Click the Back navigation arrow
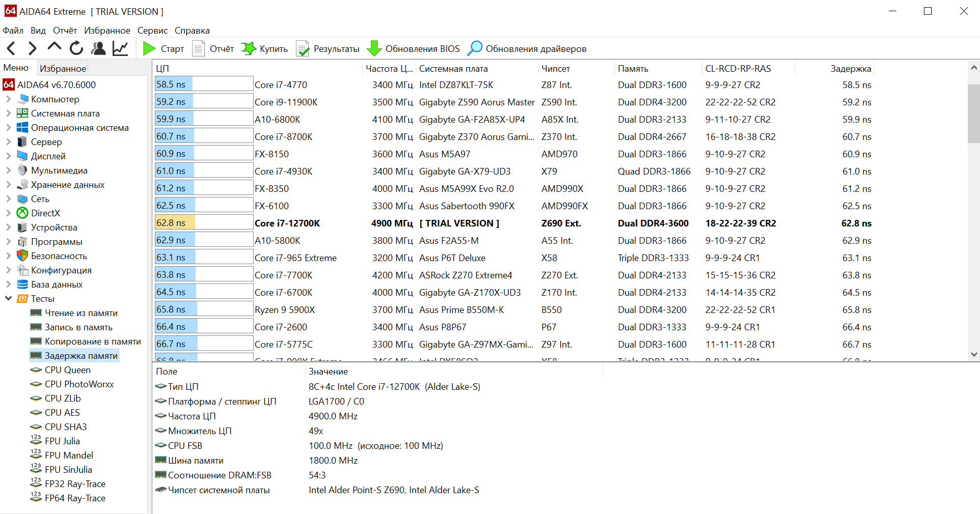This screenshot has width=980, height=514. coord(11,48)
